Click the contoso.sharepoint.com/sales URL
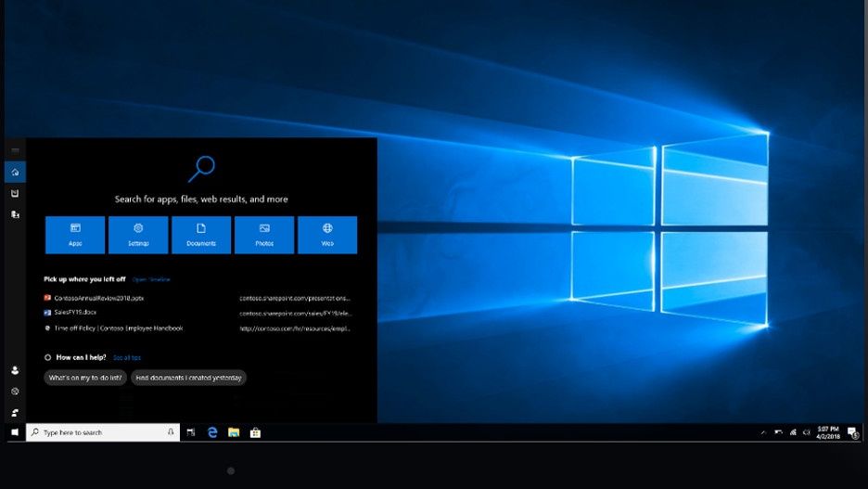868x489 pixels. (x=296, y=314)
